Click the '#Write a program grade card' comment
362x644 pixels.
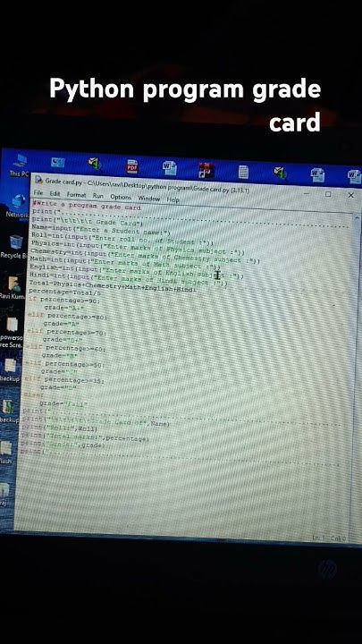[x=87, y=205]
